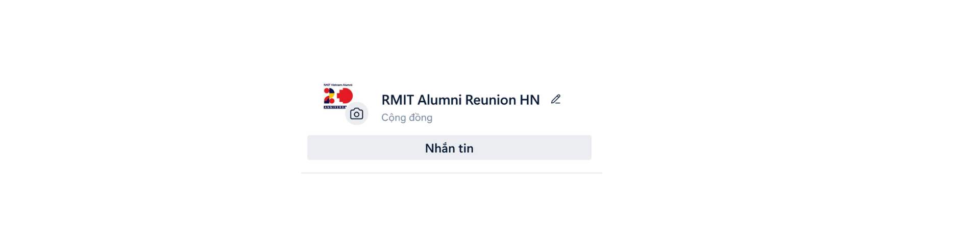This screenshot has width=980, height=230.
Task: View the page's Cộng đồng type text
Action: [407, 118]
